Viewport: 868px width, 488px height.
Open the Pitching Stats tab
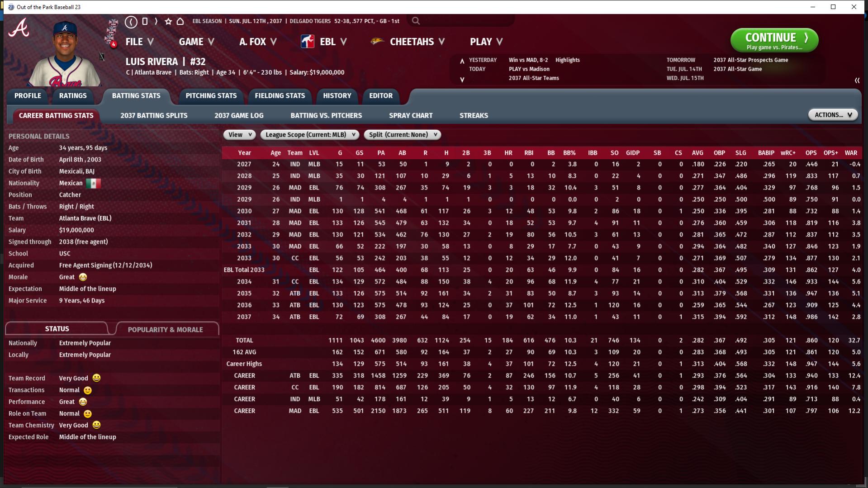[211, 96]
